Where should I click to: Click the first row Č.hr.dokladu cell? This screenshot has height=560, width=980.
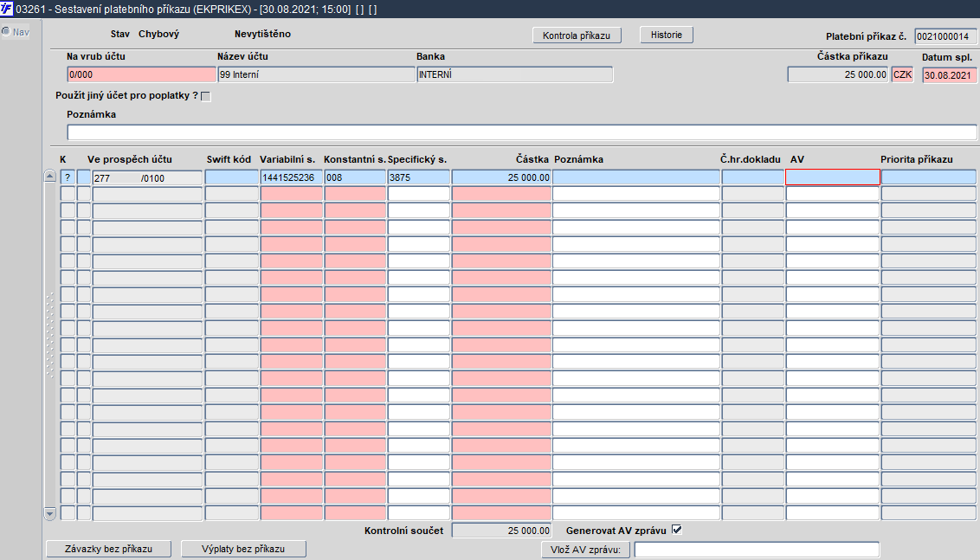click(x=753, y=177)
